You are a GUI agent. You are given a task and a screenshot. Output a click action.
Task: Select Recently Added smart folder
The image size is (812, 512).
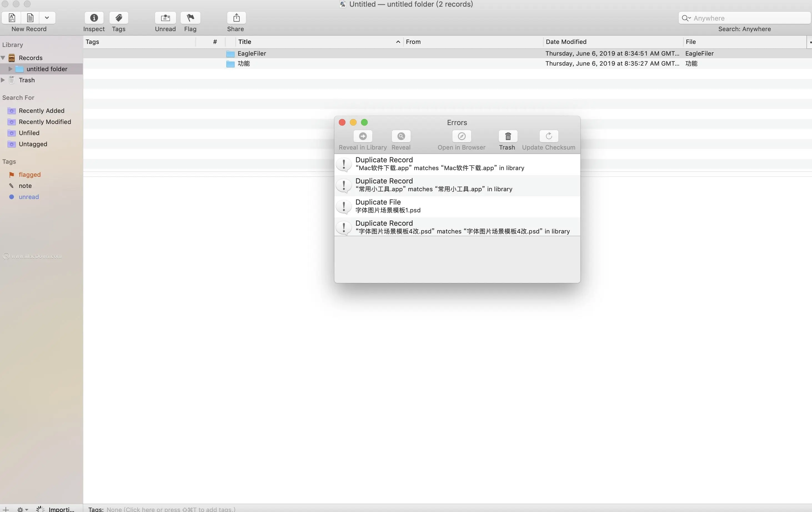(x=41, y=111)
